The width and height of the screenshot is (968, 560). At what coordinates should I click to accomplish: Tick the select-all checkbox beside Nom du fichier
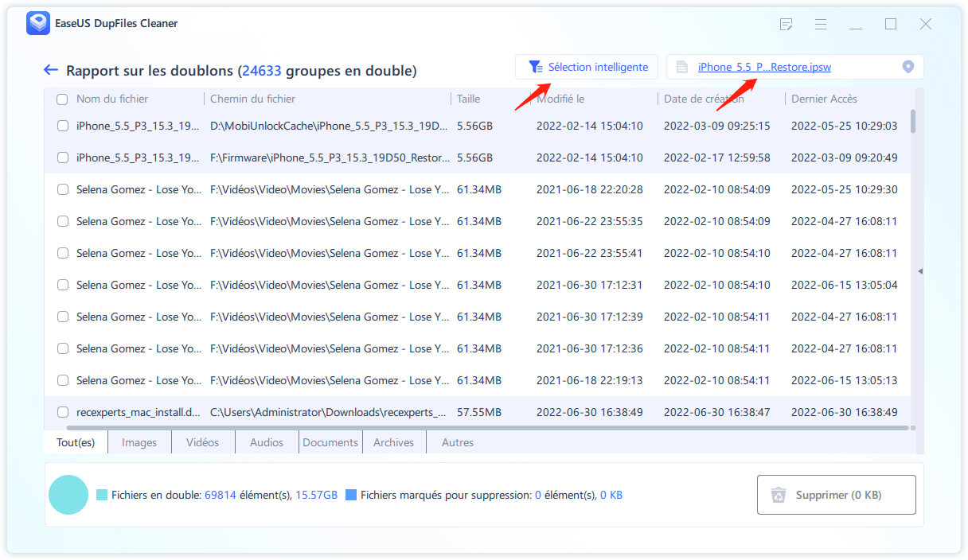[62, 99]
